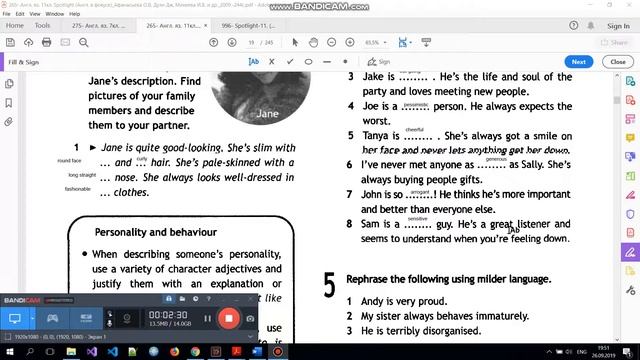Zoom out with the minus circle icon
This screenshot has height=360, width=640.
pyautogui.click(x=331, y=42)
